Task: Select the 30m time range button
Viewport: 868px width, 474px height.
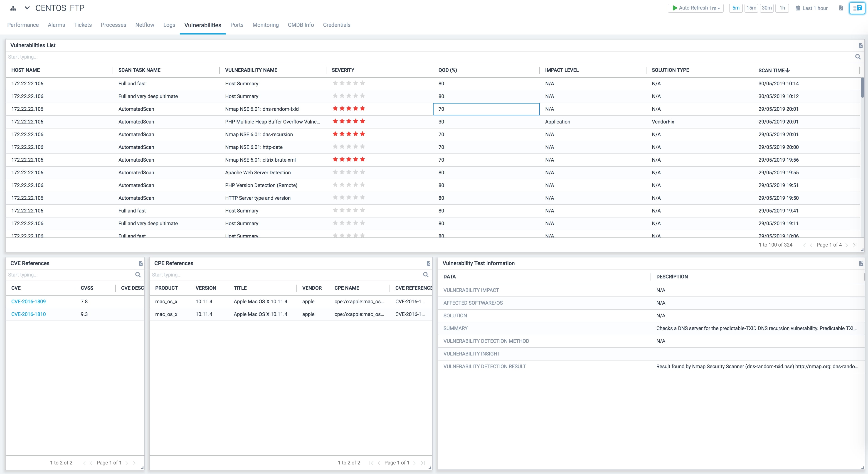Action: tap(767, 8)
